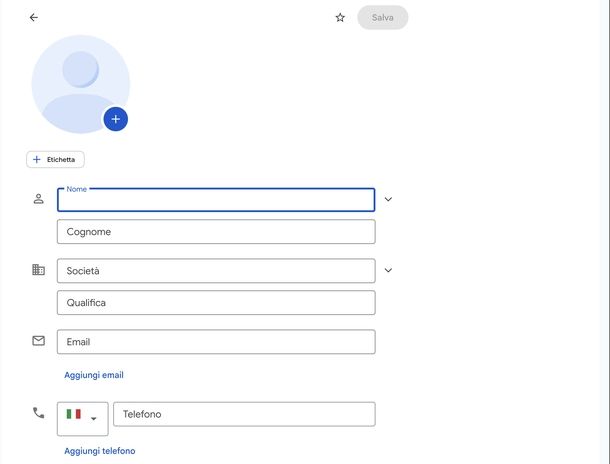Select the Società field
The image size is (610, 464).
(216, 271)
